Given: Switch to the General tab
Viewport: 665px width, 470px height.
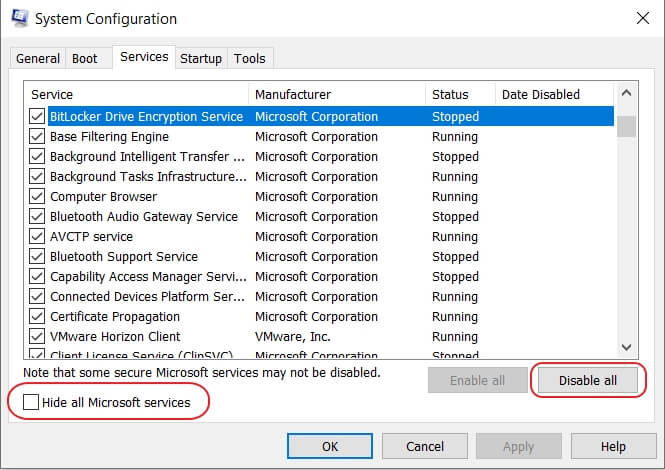Looking at the screenshot, I should tap(38, 59).
